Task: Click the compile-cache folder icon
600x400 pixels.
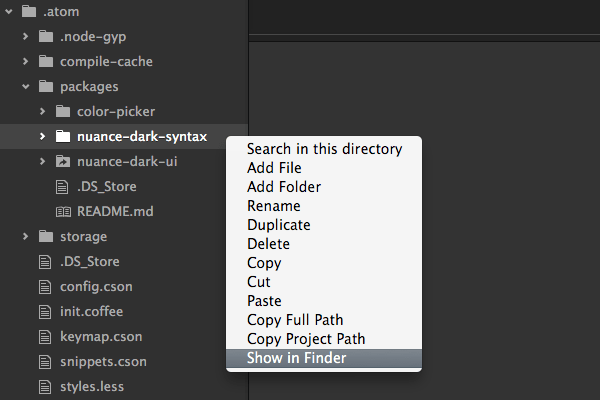Action: (x=46, y=62)
